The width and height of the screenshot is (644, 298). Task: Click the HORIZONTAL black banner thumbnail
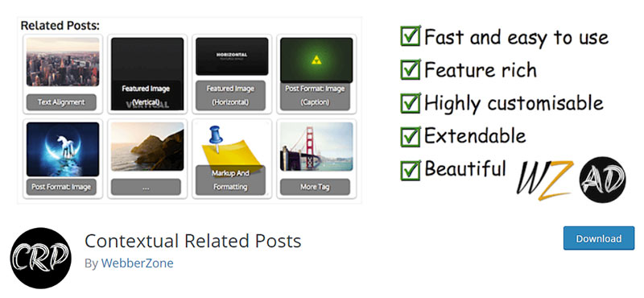pos(232,56)
